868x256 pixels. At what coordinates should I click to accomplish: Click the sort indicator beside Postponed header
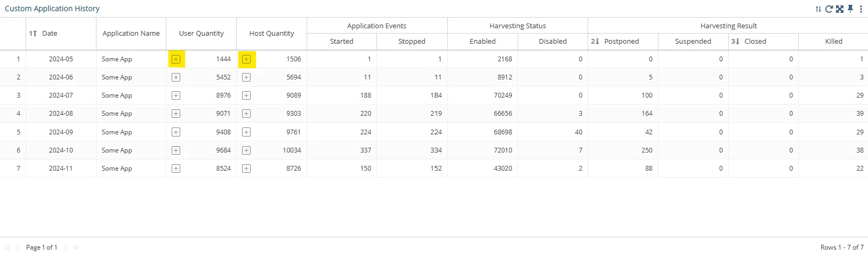pyautogui.click(x=595, y=41)
